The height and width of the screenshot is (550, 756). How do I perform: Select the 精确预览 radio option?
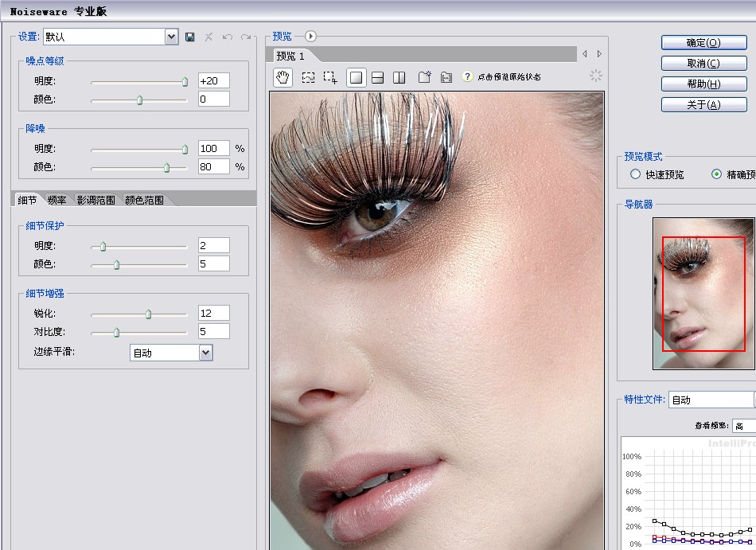pos(716,174)
